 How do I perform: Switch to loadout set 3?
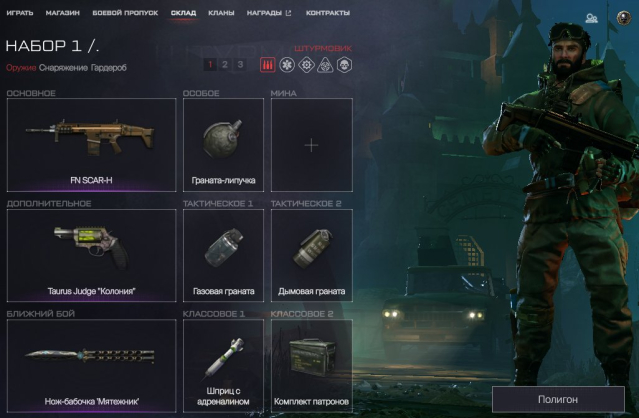click(240, 64)
